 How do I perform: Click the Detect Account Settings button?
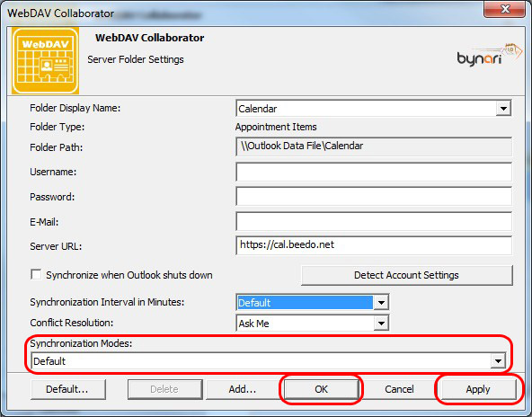click(406, 275)
